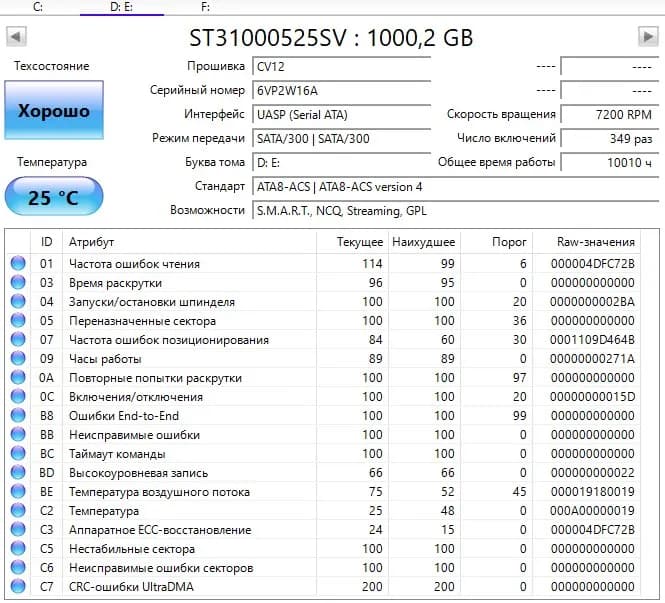Click the Атрибут column header
The image size is (665, 603).
(x=189, y=242)
